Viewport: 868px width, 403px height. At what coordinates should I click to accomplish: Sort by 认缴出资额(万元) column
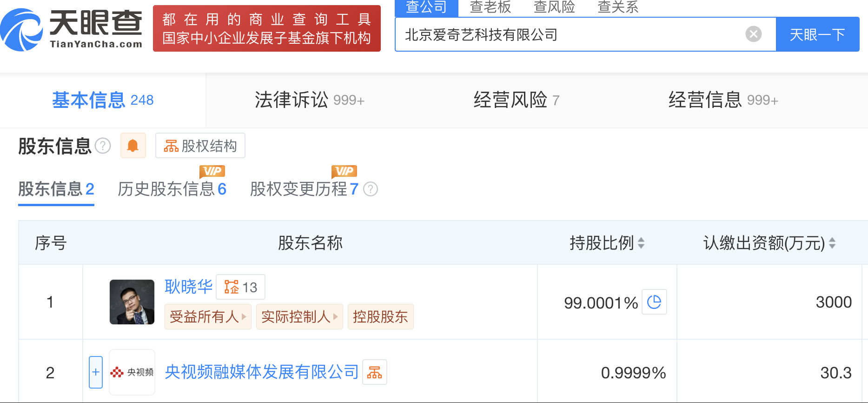click(832, 243)
